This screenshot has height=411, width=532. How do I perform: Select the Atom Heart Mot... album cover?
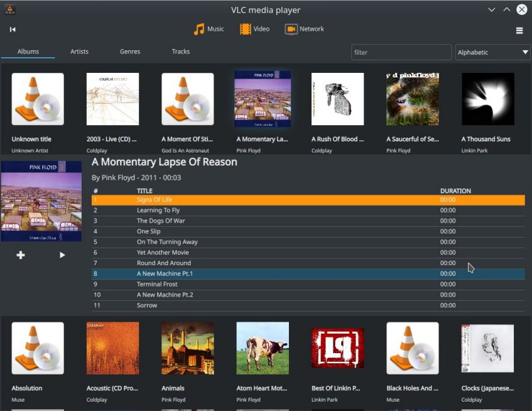(263, 348)
